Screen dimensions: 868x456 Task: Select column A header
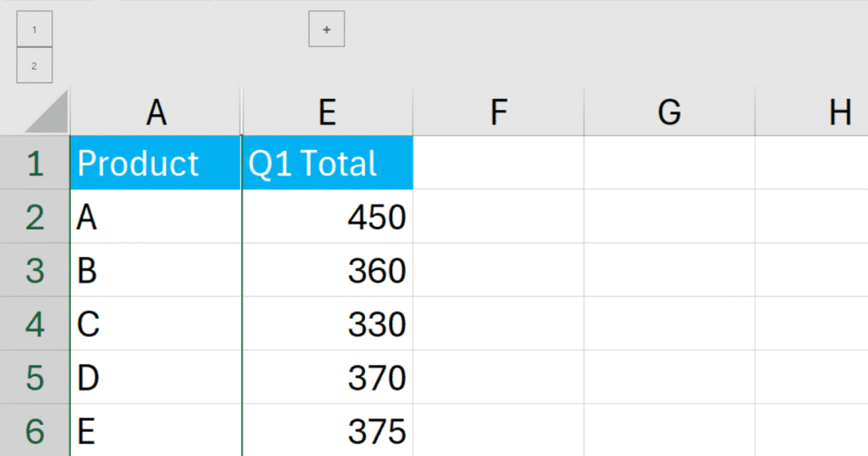point(156,112)
